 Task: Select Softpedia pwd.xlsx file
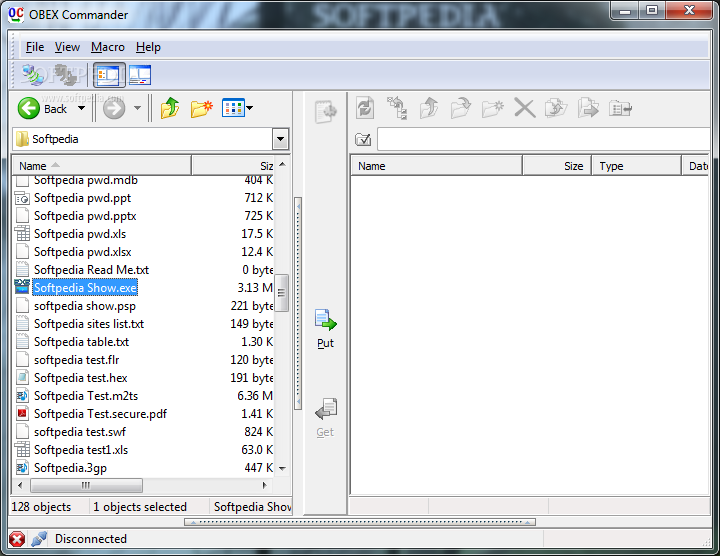point(83,252)
